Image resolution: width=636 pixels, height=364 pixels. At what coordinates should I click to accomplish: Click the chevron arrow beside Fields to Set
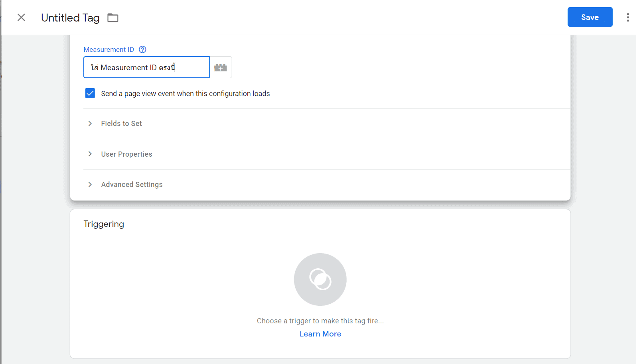pos(90,124)
